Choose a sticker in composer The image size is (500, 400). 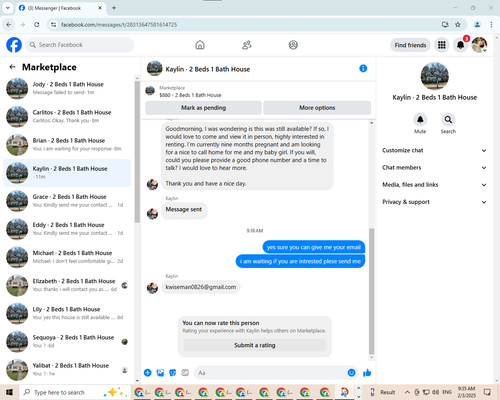tap(173, 373)
